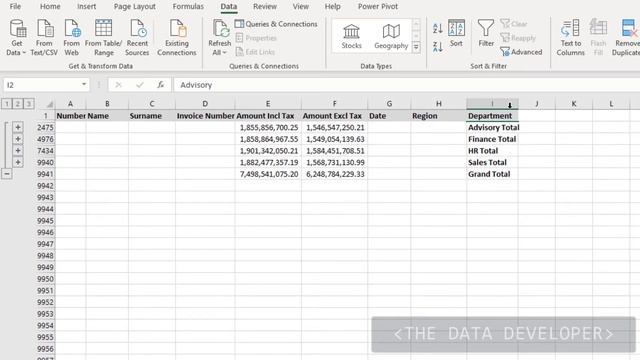Image resolution: width=640 pixels, height=360 pixels.
Task: Open Queries & Connections pane
Action: click(276, 24)
